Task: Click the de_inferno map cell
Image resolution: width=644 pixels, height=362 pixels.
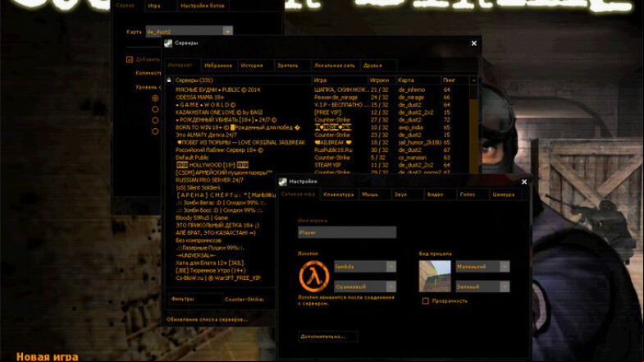Action: tap(412, 89)
